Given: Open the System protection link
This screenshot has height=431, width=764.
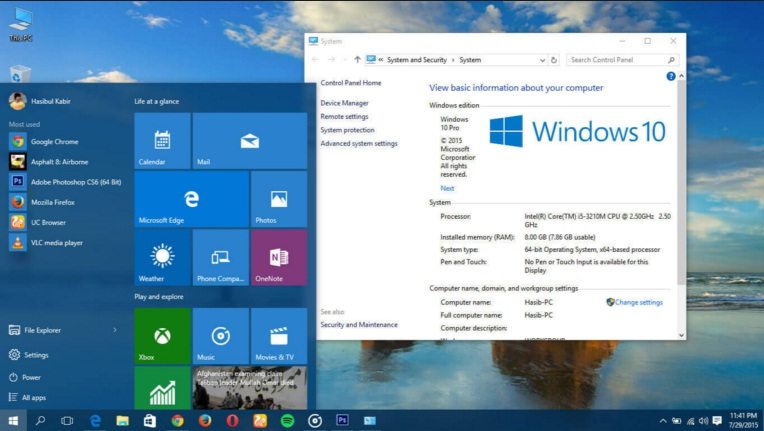Looking at the screenshot, I should pyautogui.click(x=347, y=130).
